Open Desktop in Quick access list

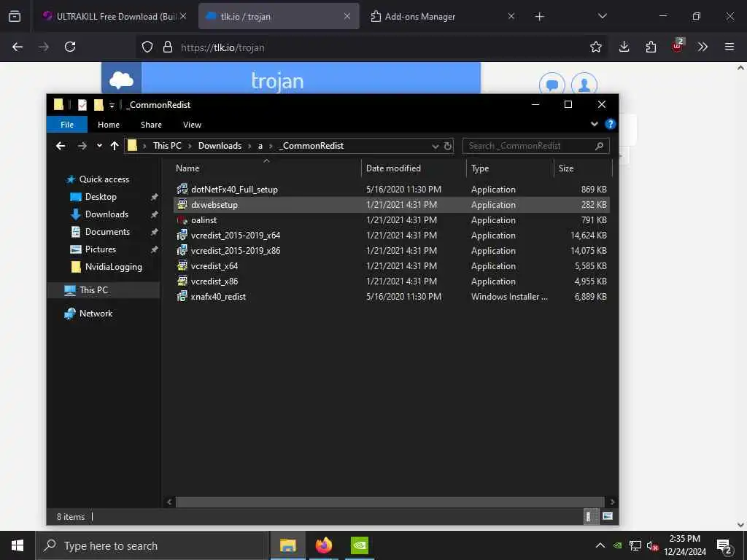[100, 197]
